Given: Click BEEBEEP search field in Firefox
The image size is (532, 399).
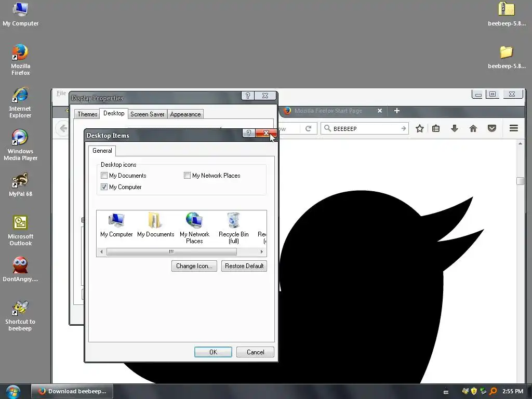Looking at the screenshot, I should (x=364, y=129).
